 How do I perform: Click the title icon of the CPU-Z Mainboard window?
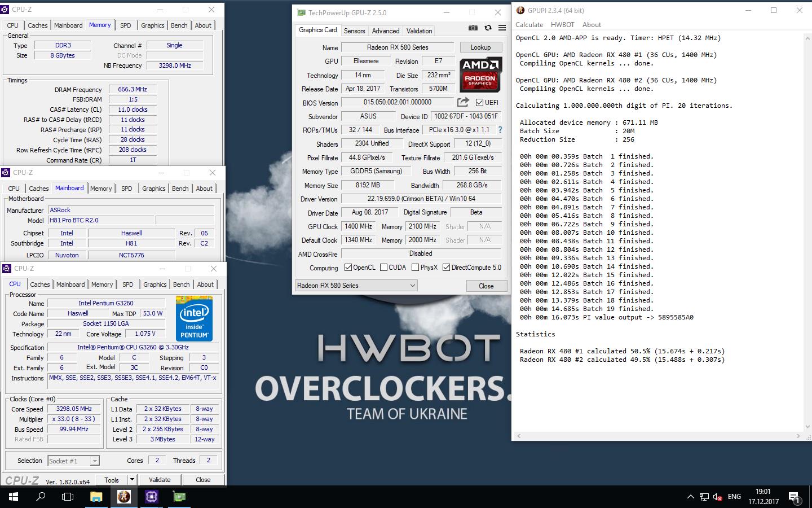tap(6, 173)
